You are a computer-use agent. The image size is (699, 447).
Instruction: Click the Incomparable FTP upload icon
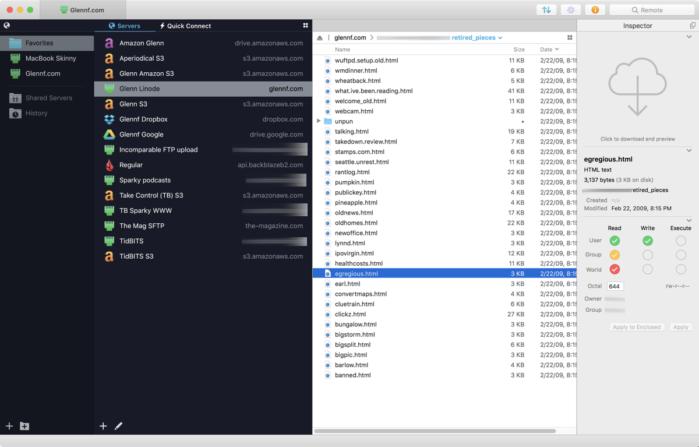(x=109, y=150)
